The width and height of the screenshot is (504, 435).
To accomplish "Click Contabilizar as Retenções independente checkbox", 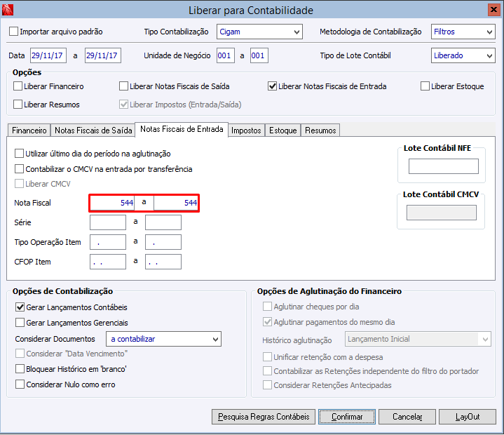I will [267, 370].
